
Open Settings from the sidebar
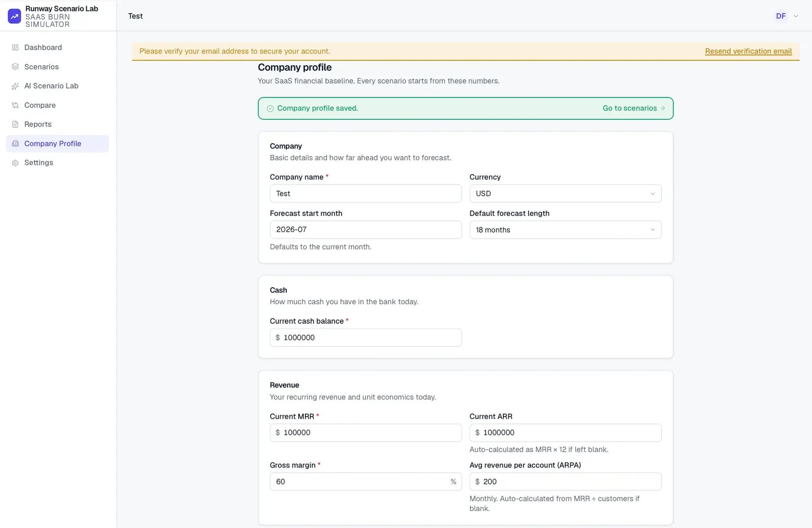(58, 163)
